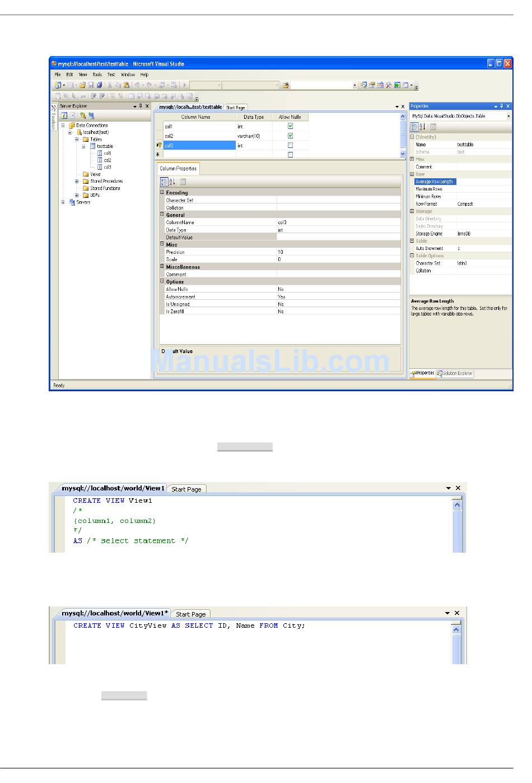Collapse the Tables folder node
This screenshot has height=783, width=532.
[77, 139]
